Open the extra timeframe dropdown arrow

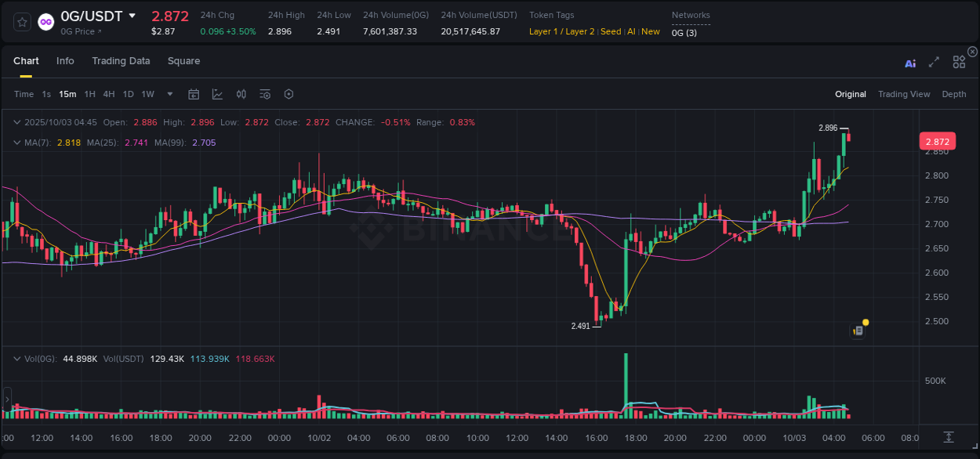(x=169, y=94)
